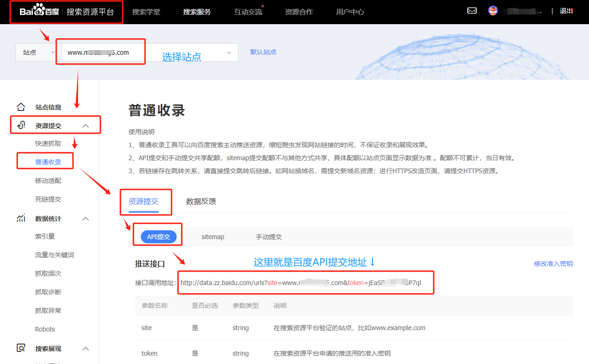Click the 是否必选 column header
This screenshot has width=589, height=364.
205,305
